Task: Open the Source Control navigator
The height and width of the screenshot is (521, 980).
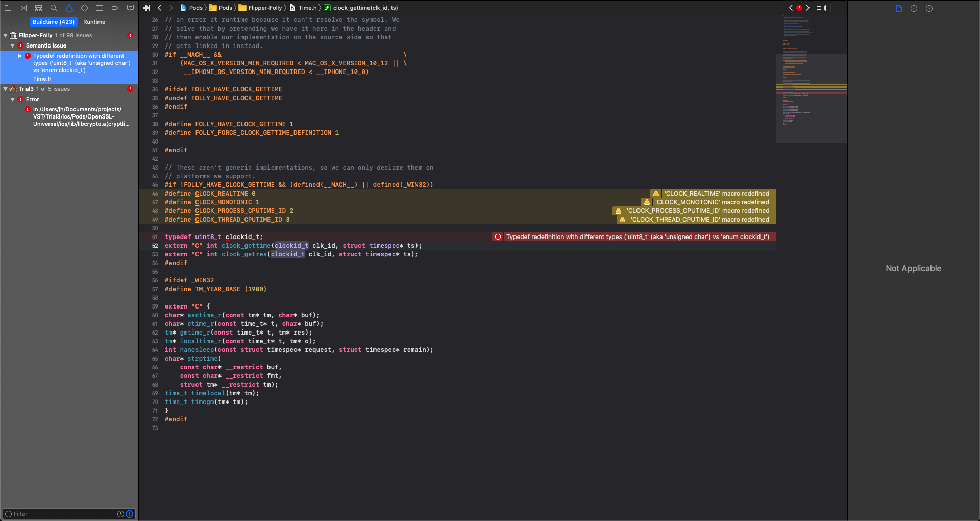Action: tap(23, 8)
